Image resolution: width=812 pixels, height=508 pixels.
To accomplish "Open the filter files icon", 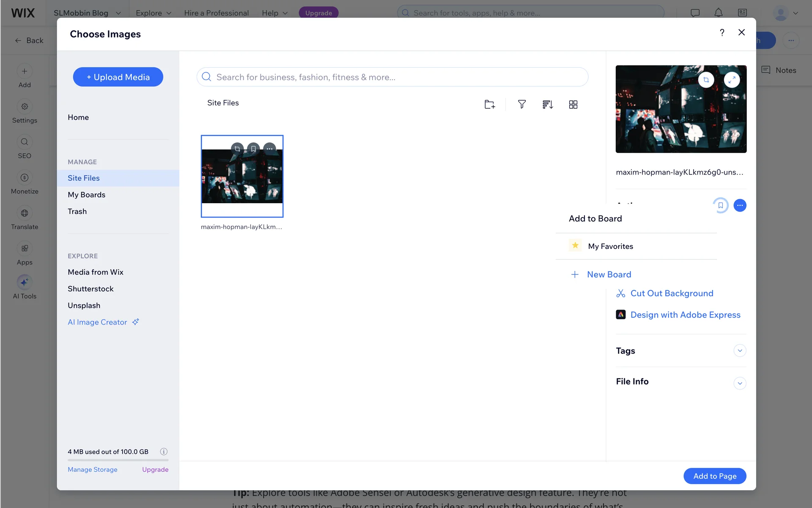I will pos(522,105).
